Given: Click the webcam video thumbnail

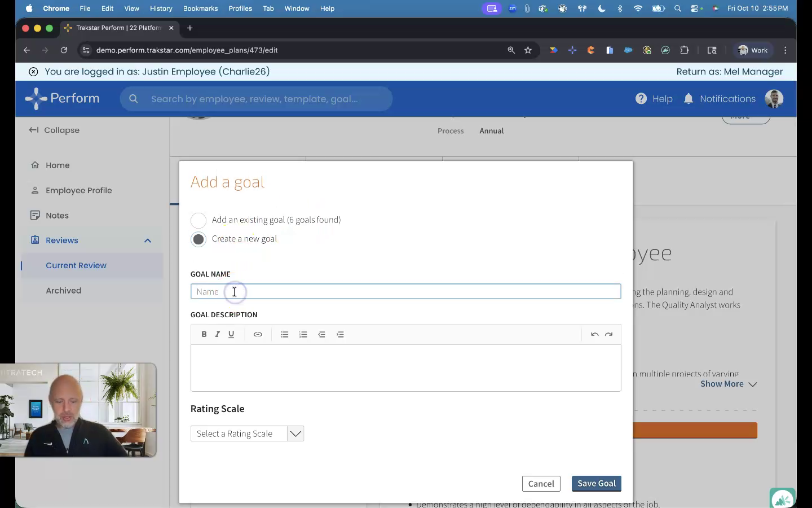Looking at the screenshot, I should (78, 410).
